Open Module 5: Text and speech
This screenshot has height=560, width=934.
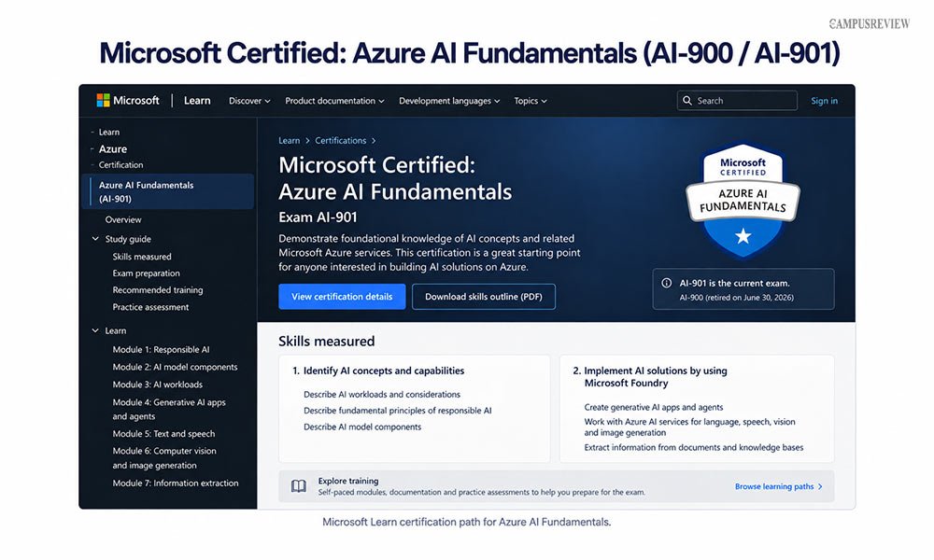click(x=163, y=434)
